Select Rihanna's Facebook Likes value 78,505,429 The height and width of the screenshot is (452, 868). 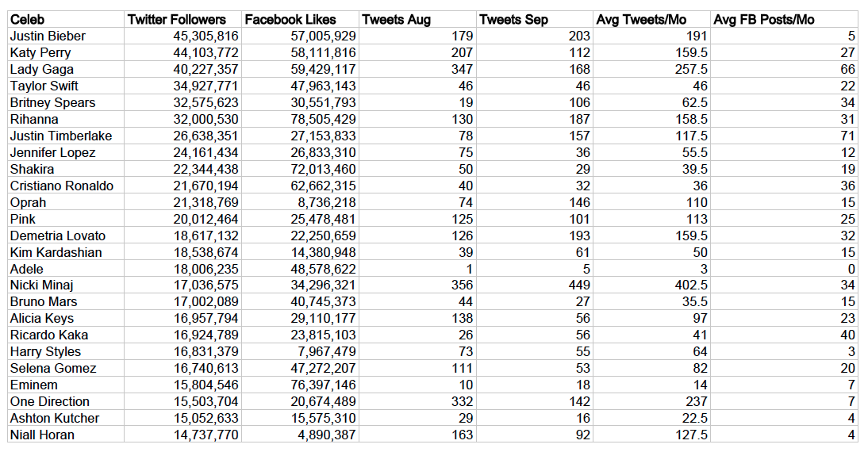tap(300, 119)
